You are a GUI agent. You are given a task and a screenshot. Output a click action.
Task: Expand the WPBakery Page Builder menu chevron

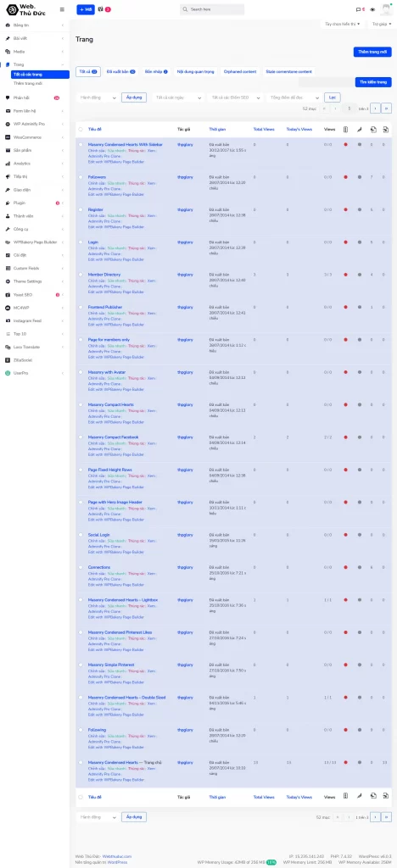click(x=63, y=242)
